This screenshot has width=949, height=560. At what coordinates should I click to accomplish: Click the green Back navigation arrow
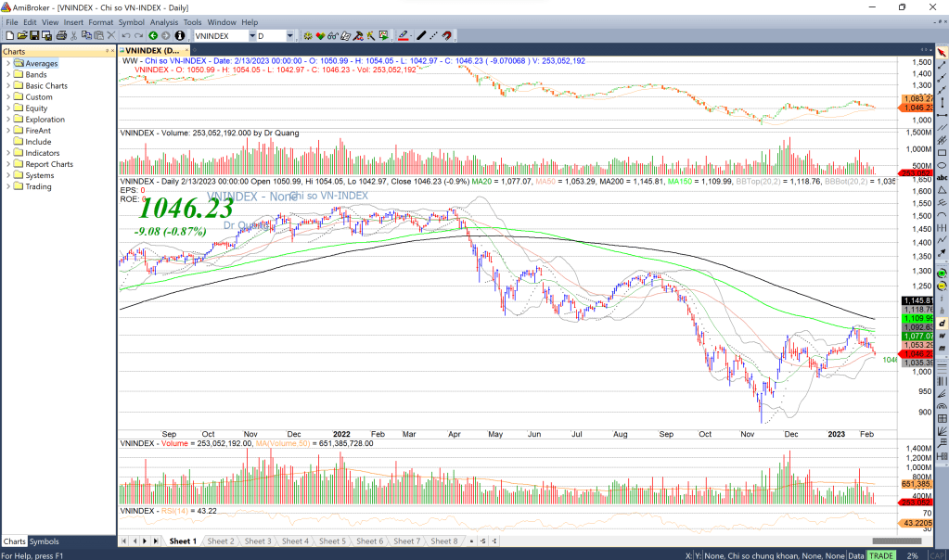tap(153, 35)
